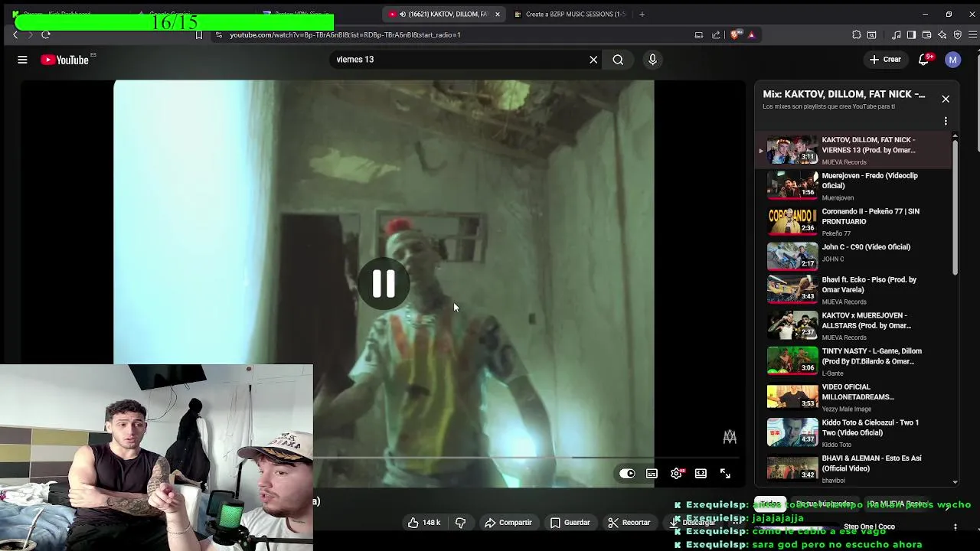The height and width of the screenshot is (551, 980).
Task: Select BHAVI & ALEMAN - Esto Es Así
Action: (854, 468)
